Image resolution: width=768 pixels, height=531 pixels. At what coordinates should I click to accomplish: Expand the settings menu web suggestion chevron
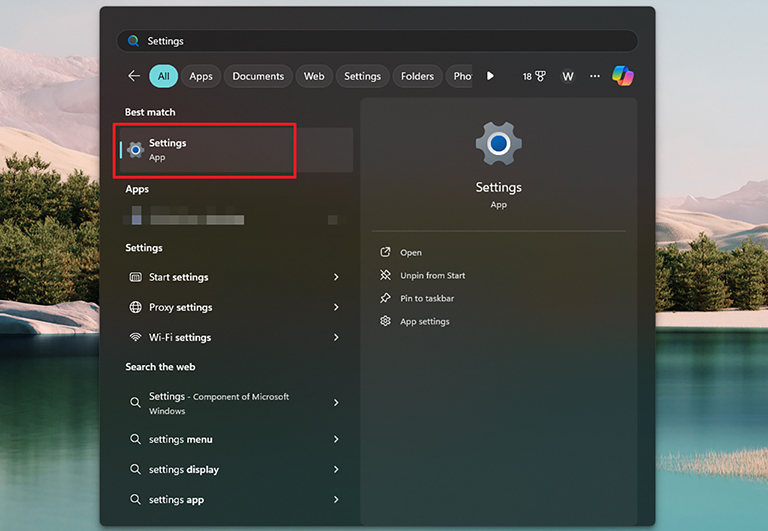click(336, 440)
